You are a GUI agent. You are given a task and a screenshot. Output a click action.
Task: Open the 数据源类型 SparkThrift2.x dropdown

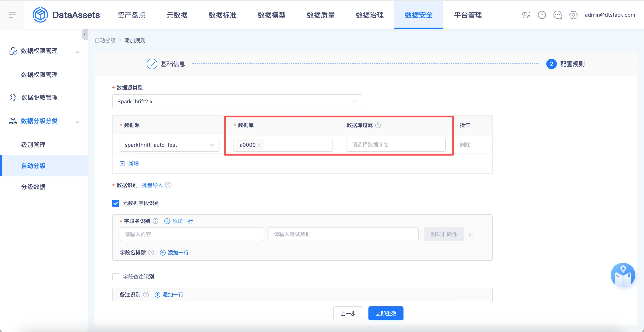point(237,101)
